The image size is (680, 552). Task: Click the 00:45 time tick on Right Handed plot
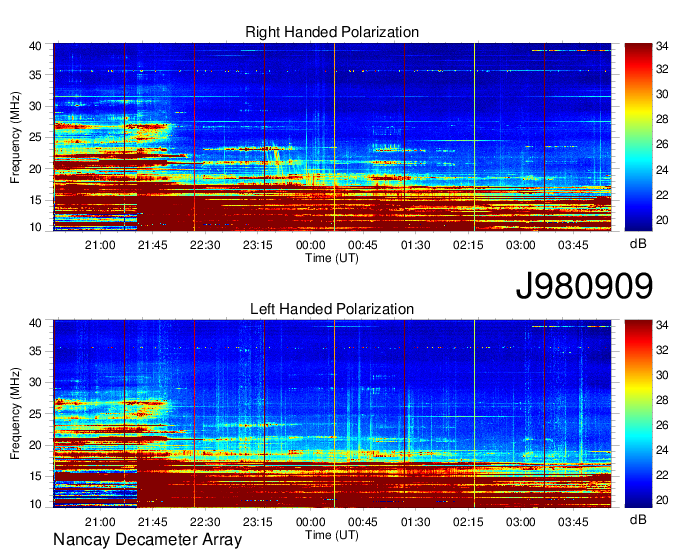[363, 245]
